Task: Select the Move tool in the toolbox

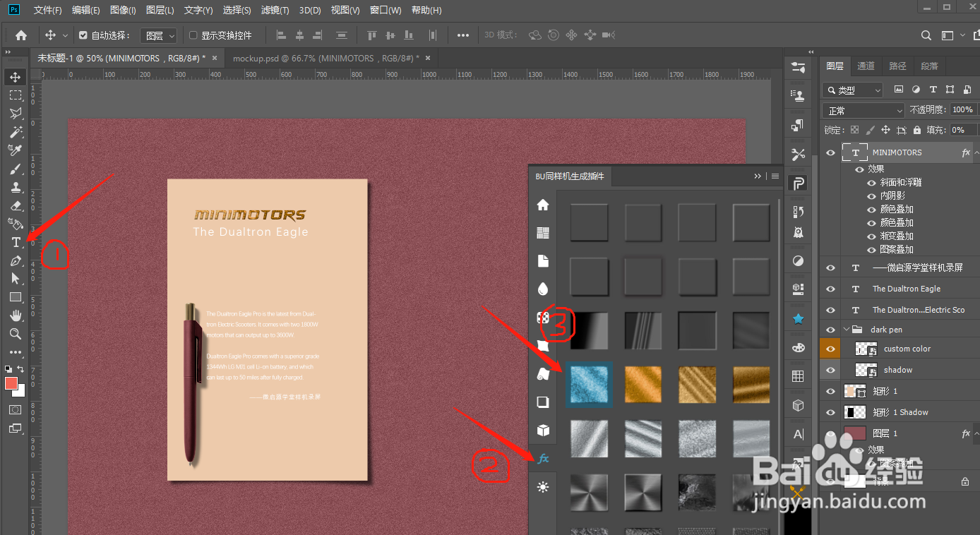Action: tap(16, 76)
